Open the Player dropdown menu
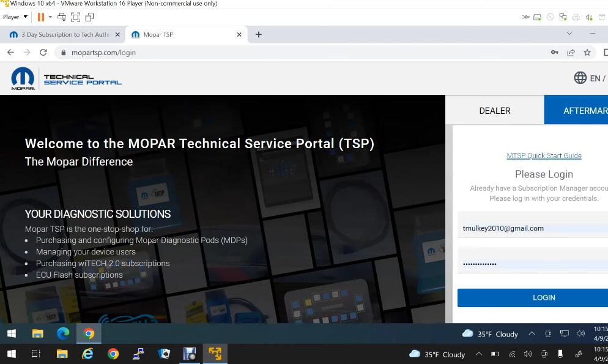This screenshot has width=608, height=364. pyautogui.click(x=15, y=17)
